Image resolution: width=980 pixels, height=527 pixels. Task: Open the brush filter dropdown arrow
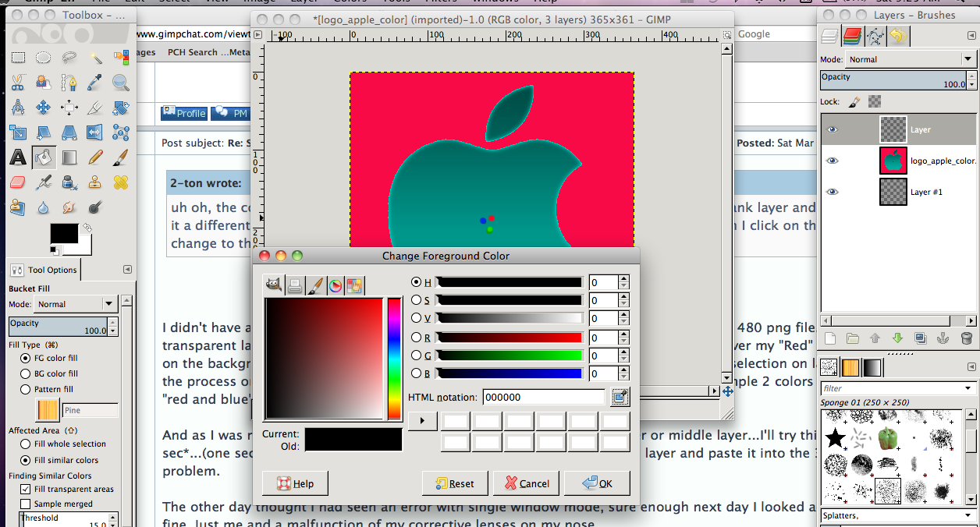coord(968,387)
